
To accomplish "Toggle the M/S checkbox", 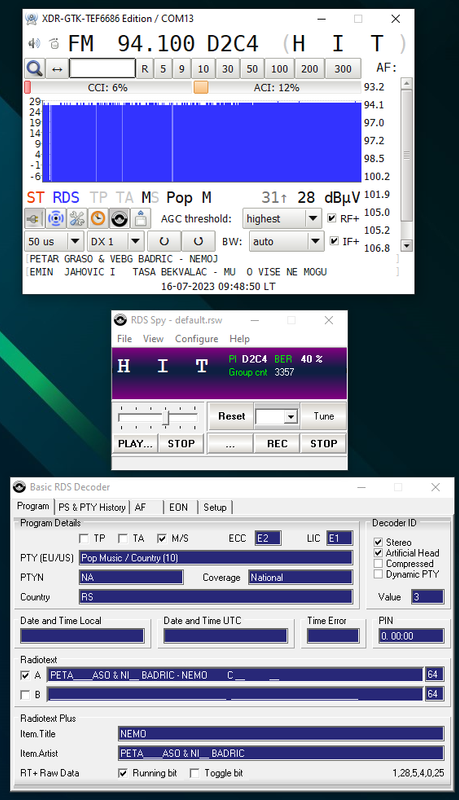I will [x=162, y=538].
